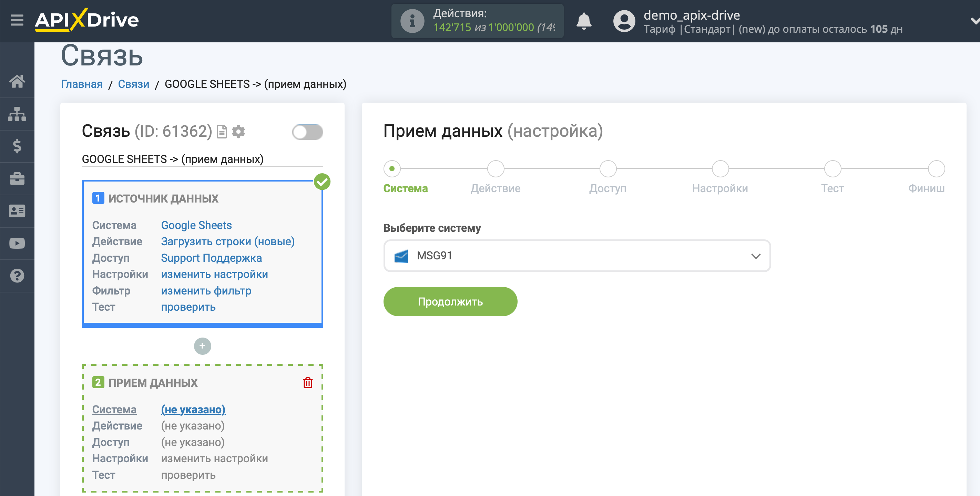This screenshot has height=496, width=980.
Task: Open connection settings gear icon
Action: (x=238, y=132)
